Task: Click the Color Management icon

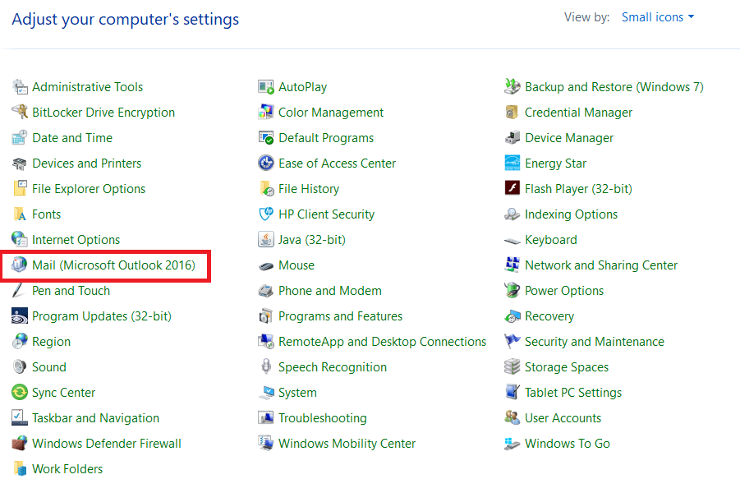Action: click(x=266, y=112)
